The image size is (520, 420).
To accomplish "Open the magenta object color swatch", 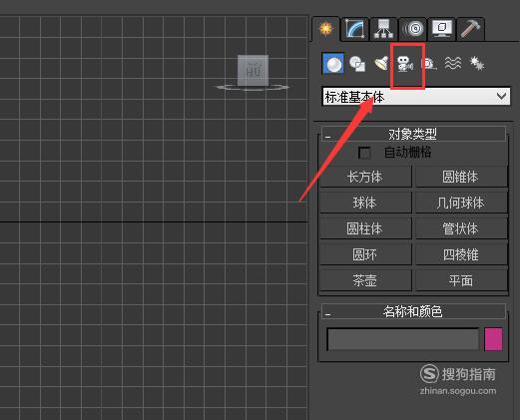I will tap(493, 339).
